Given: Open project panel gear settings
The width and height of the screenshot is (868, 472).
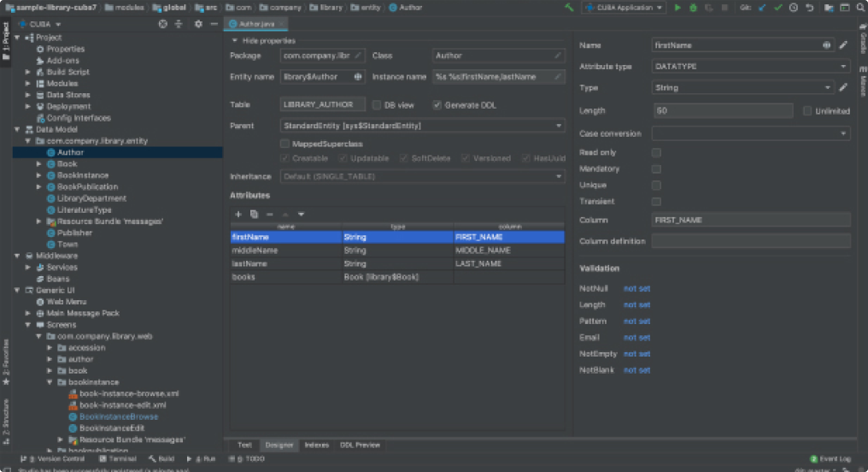Looking at the screenshot, I should pos(198,24).
